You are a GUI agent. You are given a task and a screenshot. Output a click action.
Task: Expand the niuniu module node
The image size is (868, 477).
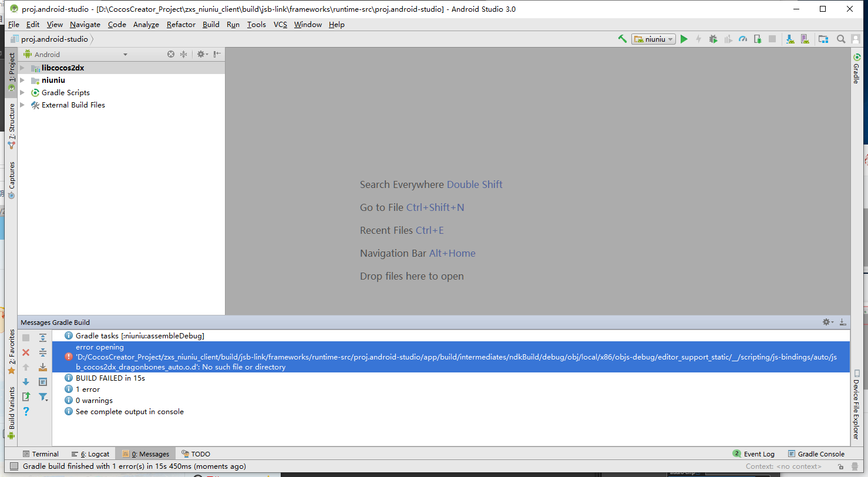[22, 80]
